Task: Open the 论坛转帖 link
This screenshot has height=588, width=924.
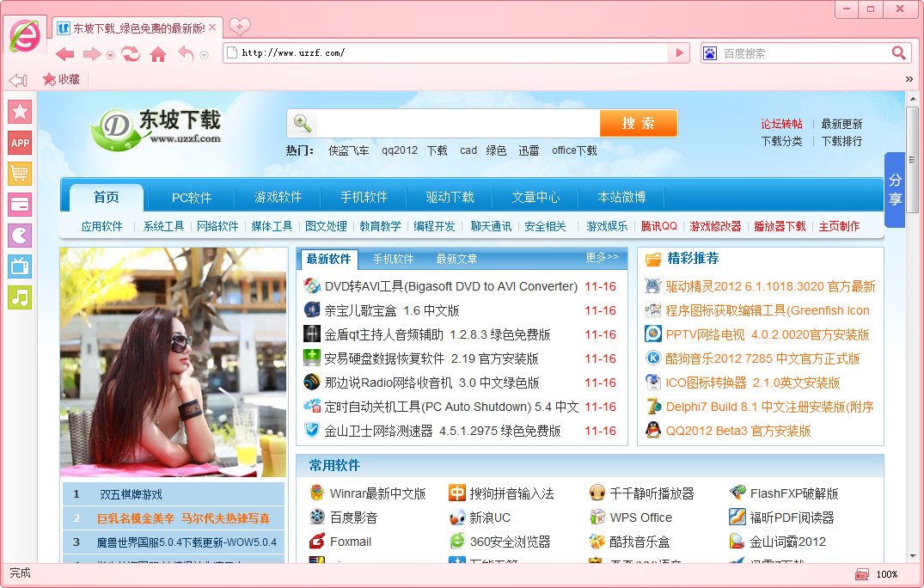Action: (781, 124)
